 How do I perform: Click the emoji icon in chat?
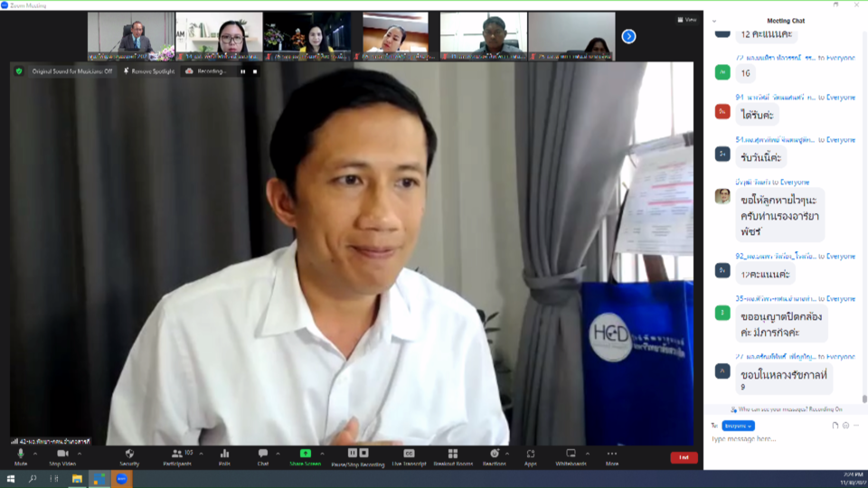pyautogui.click(x=845, y=425)
